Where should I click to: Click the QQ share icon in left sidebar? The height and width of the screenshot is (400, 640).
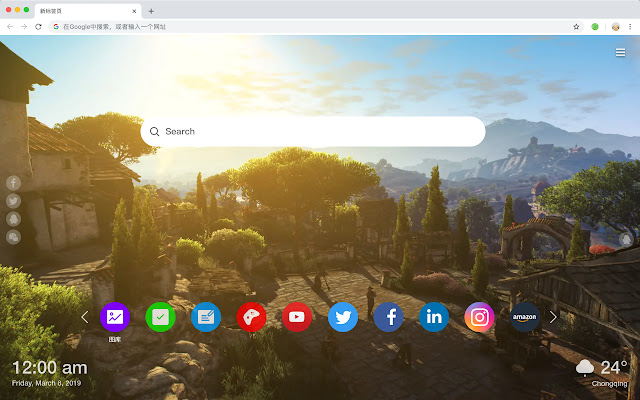coord(13,219)
